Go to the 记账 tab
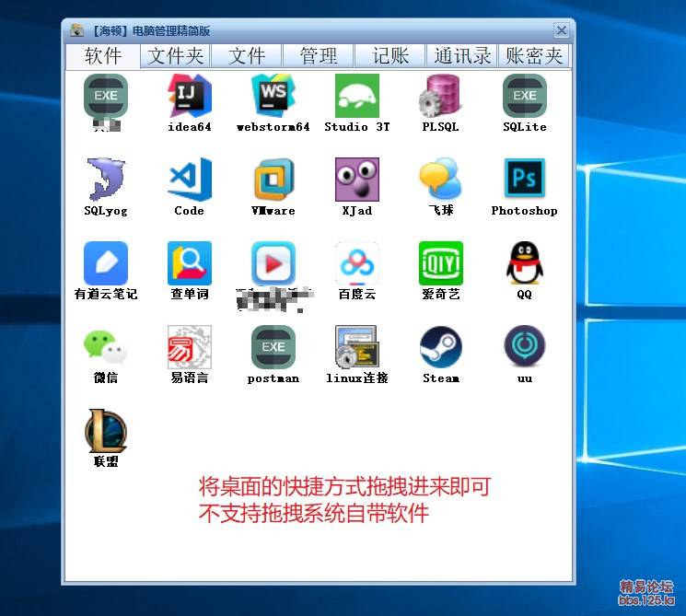 [390, 56]
